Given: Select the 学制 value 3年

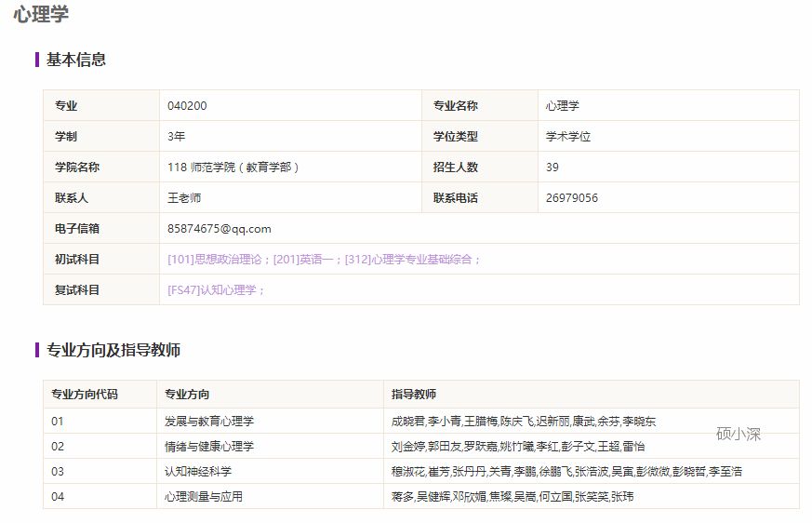Looking at the screenshot, I should (176, 136).
